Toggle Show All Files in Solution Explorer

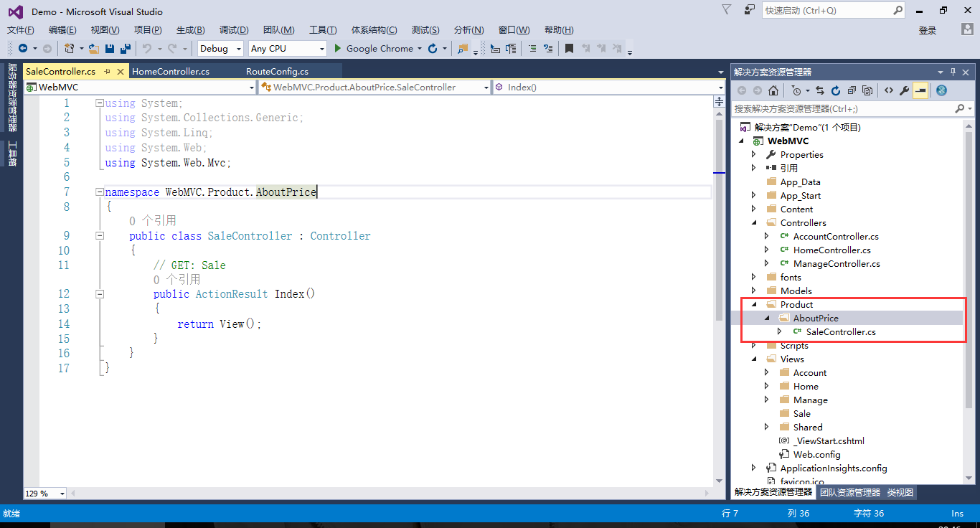[x=867, y=90]
